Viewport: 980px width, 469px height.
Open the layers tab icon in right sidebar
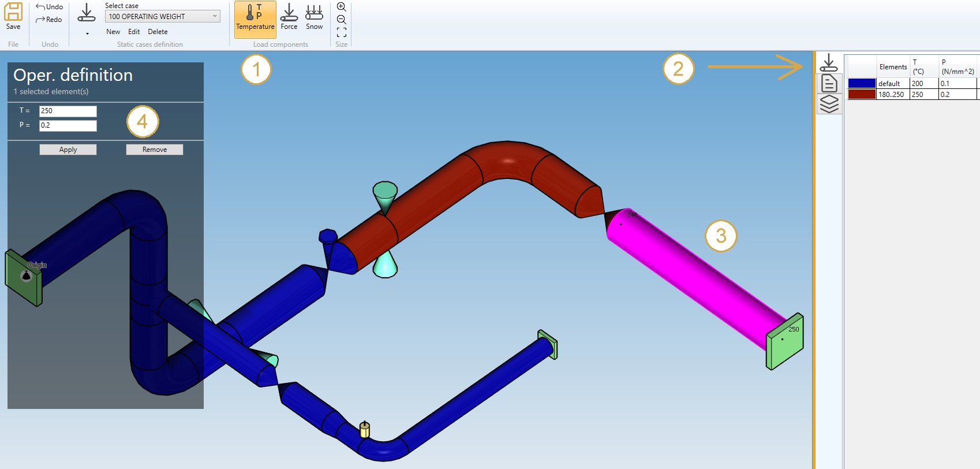pyautogui.click(x=829, y=104)
